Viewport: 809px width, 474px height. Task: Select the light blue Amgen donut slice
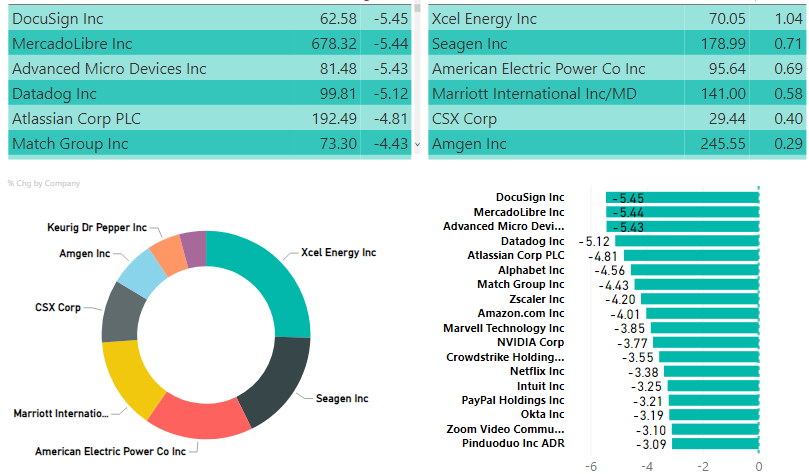(143, 273)
